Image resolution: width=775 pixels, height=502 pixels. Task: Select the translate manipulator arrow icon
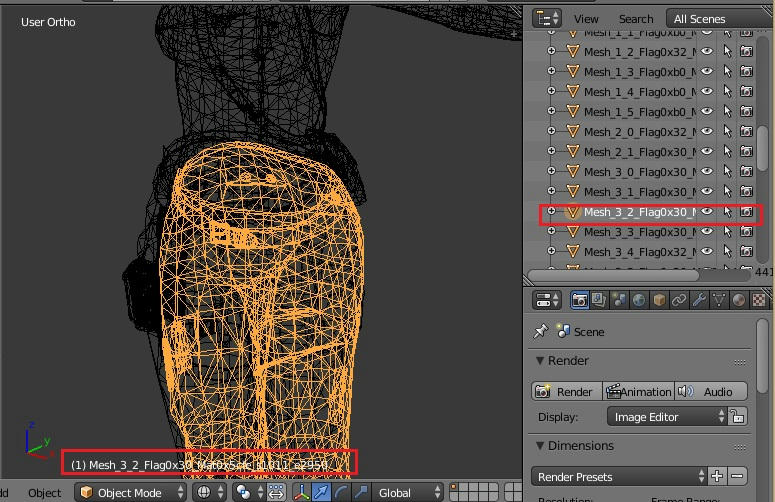point(321,492)
